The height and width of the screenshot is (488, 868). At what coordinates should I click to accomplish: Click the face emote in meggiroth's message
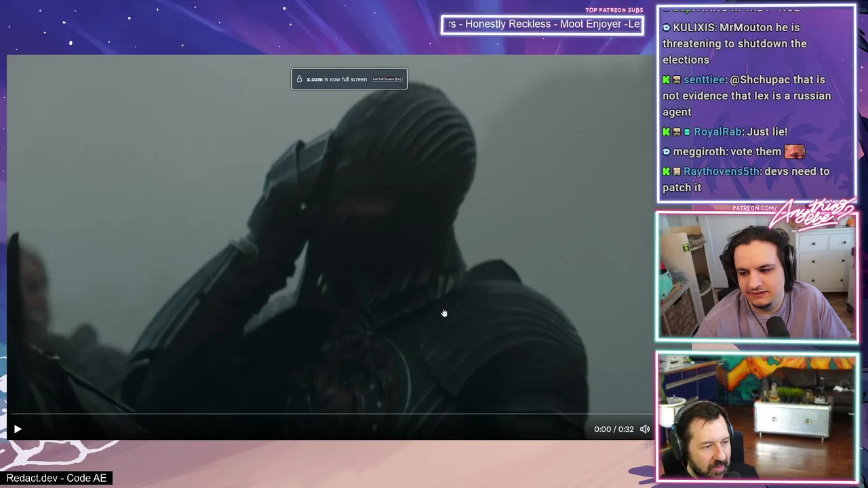pos(794,151)
